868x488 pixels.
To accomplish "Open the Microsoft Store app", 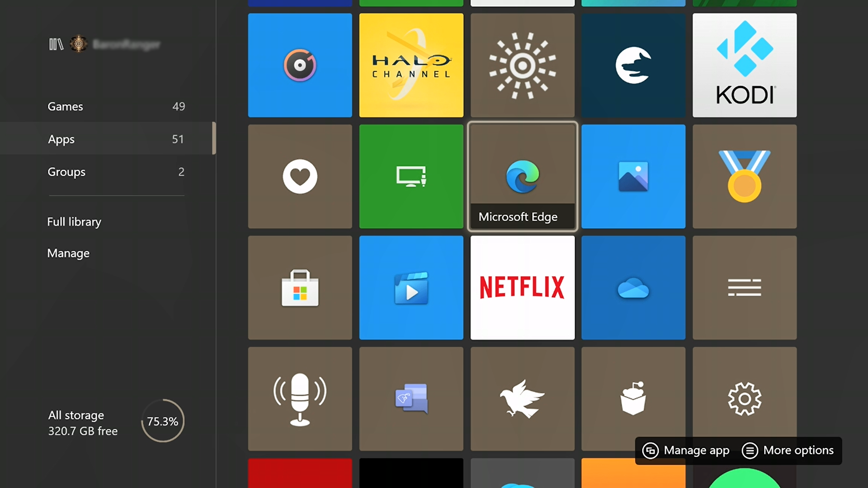I will [300, 288].
